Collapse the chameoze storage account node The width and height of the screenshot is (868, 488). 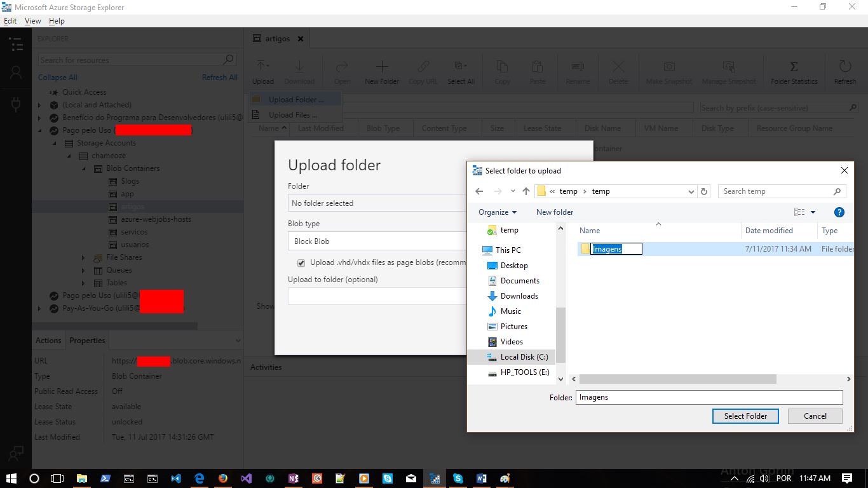click(69, 156)
